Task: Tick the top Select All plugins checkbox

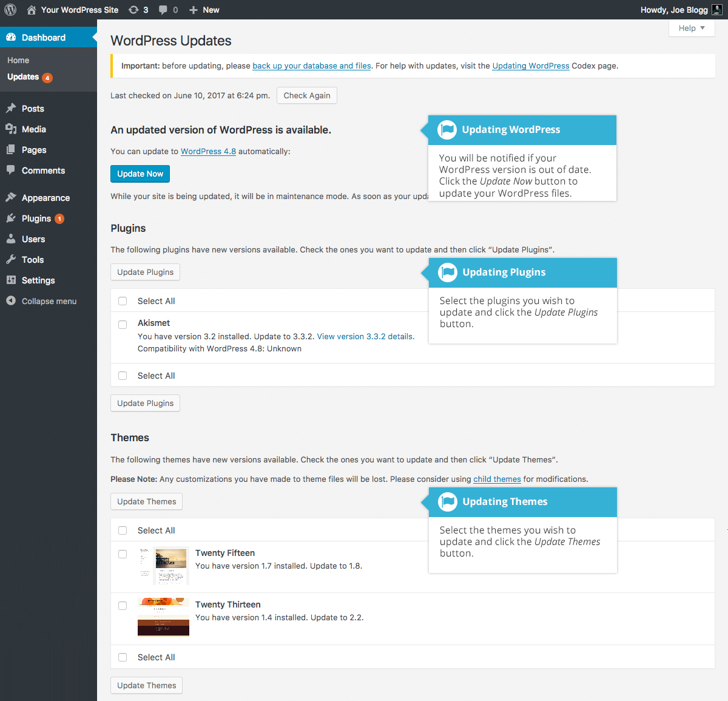Action: [x=123, y=301]
